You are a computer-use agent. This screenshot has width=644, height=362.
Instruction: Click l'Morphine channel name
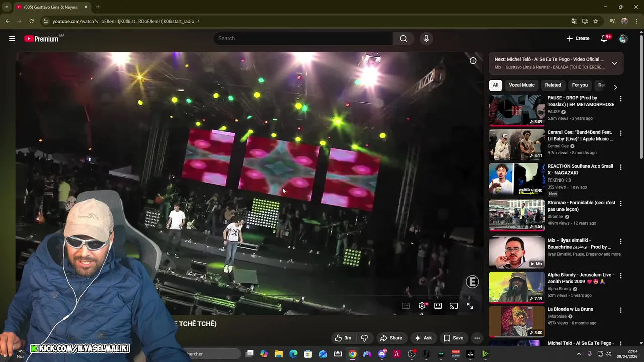click(557, 316)
